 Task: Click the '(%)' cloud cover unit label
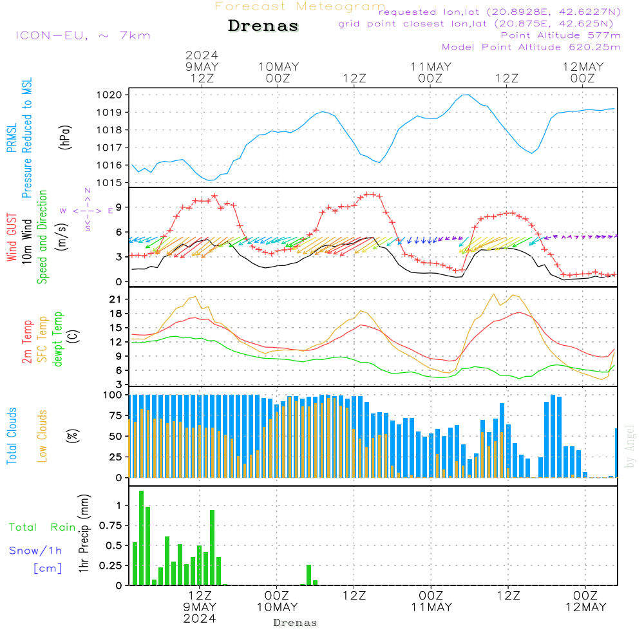pos(72,436)
